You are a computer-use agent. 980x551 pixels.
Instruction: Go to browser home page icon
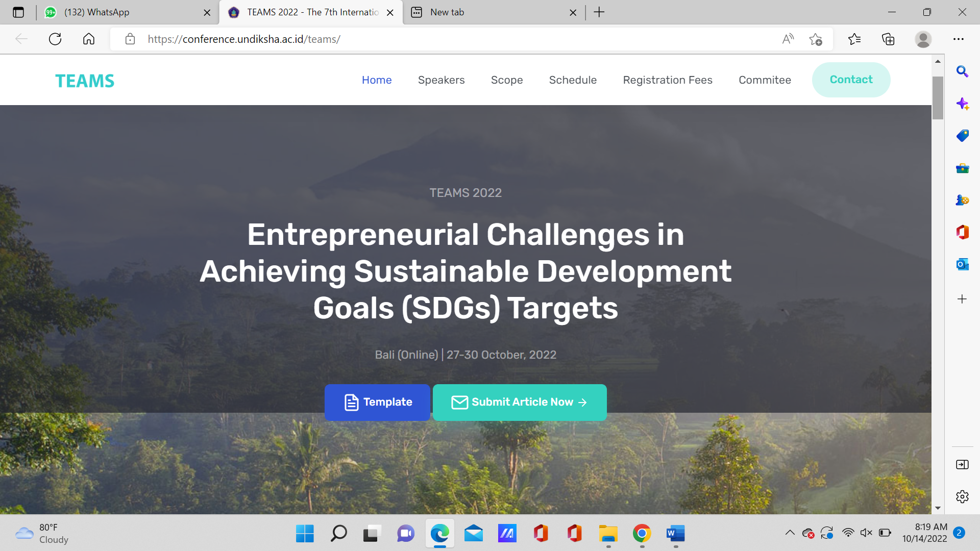pos(89,39)
